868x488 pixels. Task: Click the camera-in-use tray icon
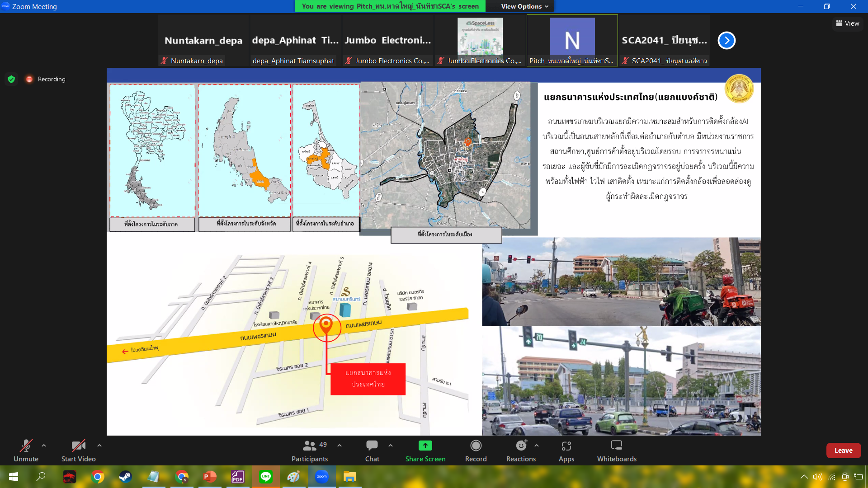coord(845,477)
